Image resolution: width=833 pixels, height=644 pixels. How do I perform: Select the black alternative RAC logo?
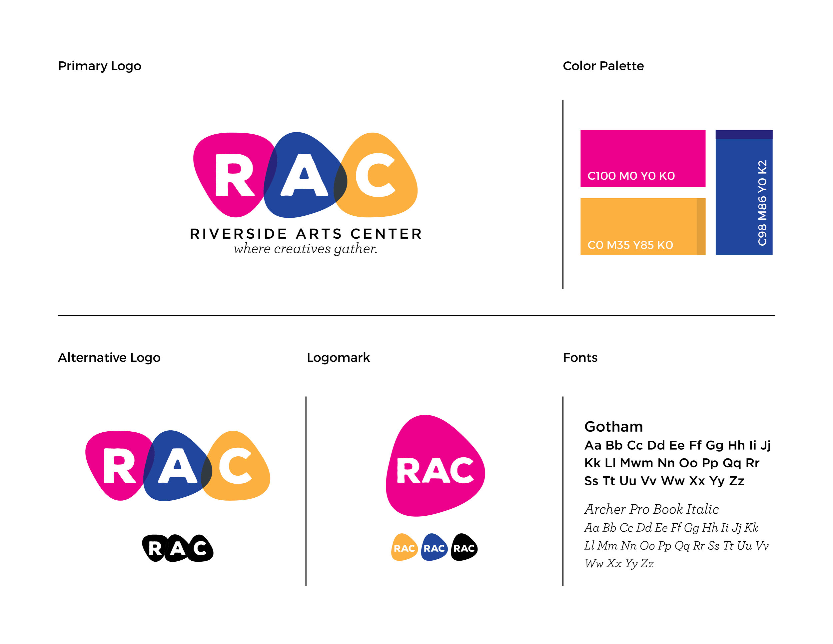click(178, 548)
